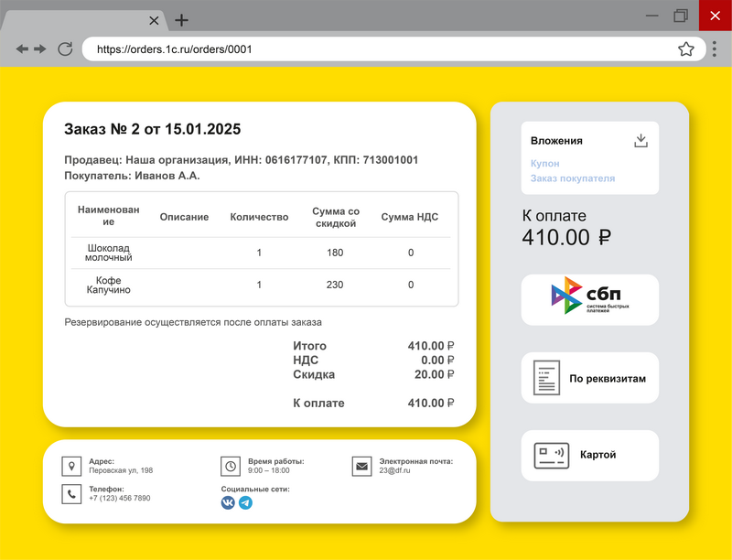Viewport: 732px width, 560px height.
Task: Click the address location pin icon
Action: tap(71, 467)
